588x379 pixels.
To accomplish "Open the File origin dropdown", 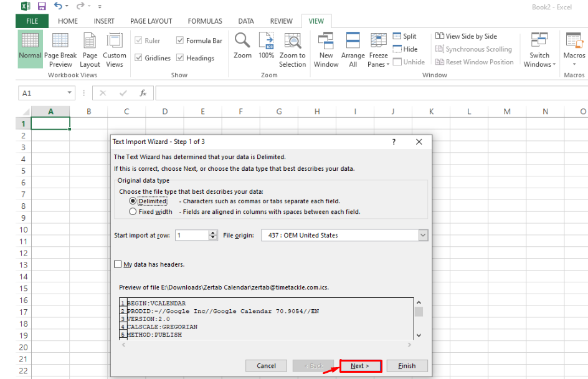I will click(x=424, y=235).
